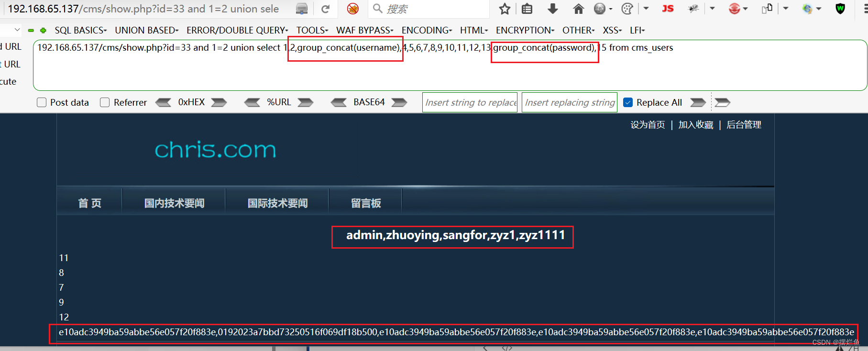The width and height of the screenshot is (868, 351).
Task: Open the WAF BYPASS dropdown
Action: [x=364, y=30]
